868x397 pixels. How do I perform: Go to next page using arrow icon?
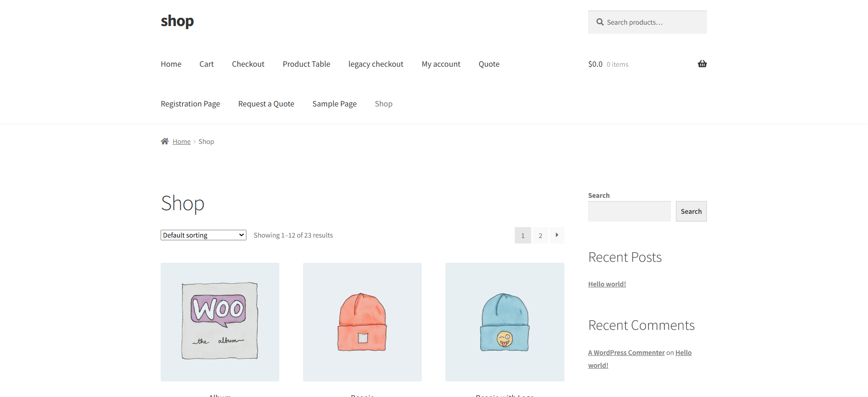(x=557, y=235)
